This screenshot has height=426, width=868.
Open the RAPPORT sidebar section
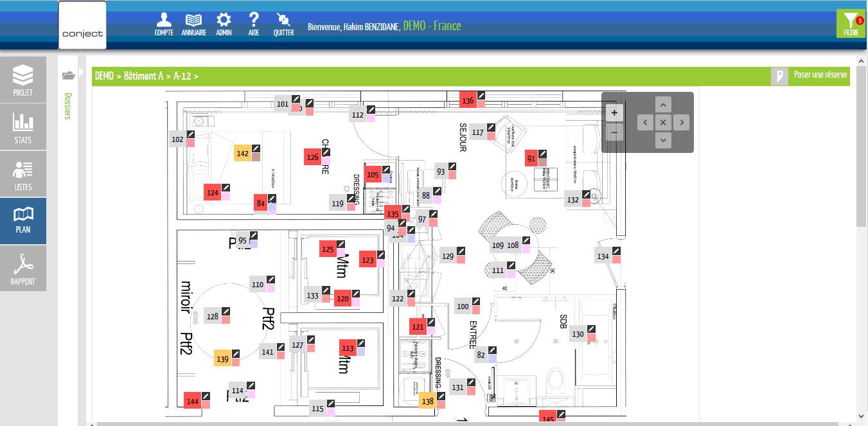point(23,268)
